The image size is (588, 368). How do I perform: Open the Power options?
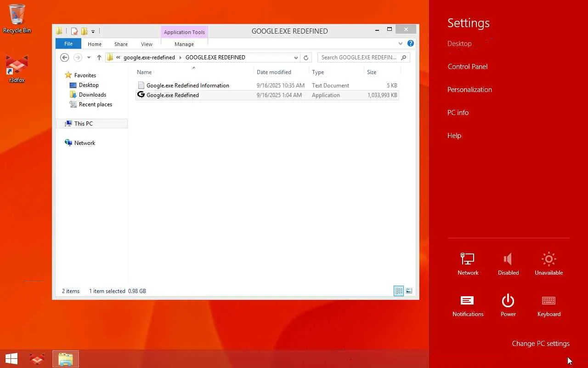pyautogui.click(x=508, y=305)
